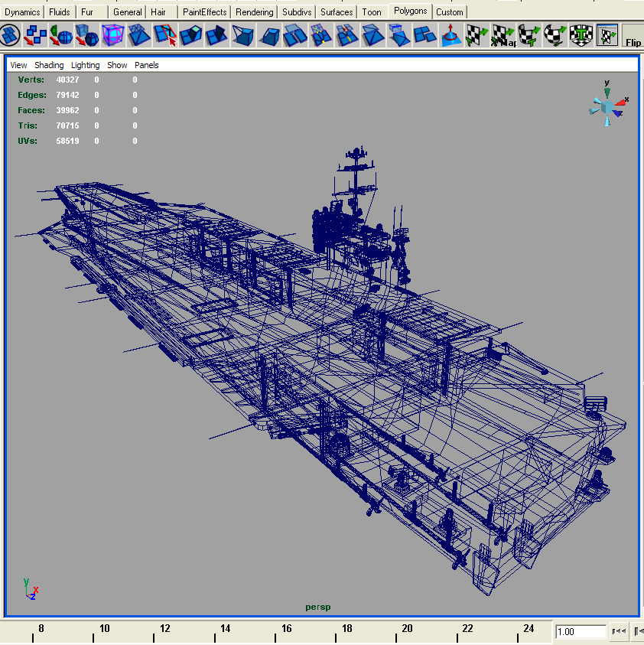This screenshot has width=644, height=645.
Task: Select the extrude face shelf icon
Action: [x=190, y=34]
